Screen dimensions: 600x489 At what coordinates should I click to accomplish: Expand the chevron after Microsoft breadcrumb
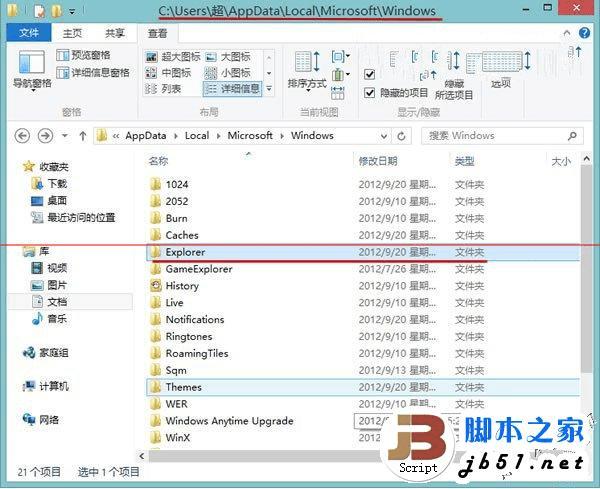tap(282, 136)
